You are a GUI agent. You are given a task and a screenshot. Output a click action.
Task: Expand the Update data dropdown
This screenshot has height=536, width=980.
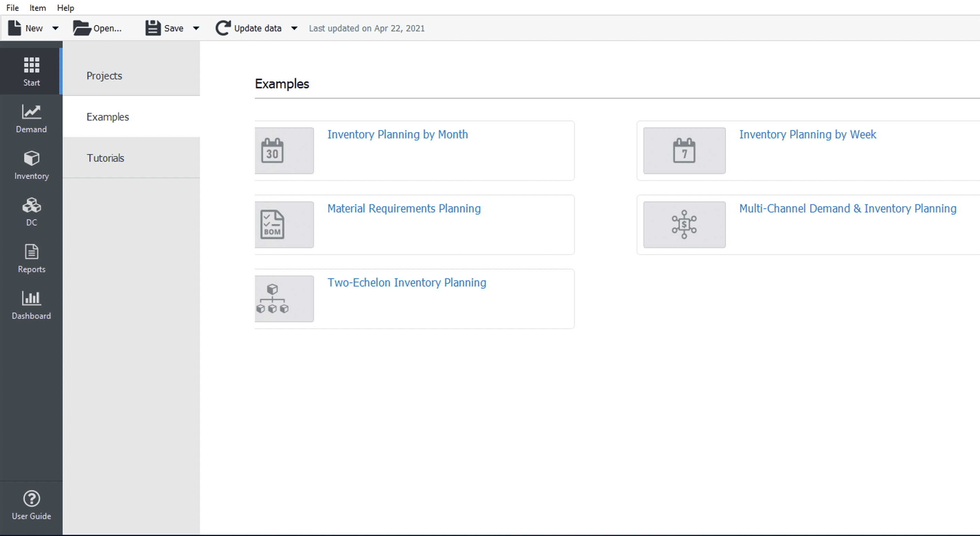294,28
